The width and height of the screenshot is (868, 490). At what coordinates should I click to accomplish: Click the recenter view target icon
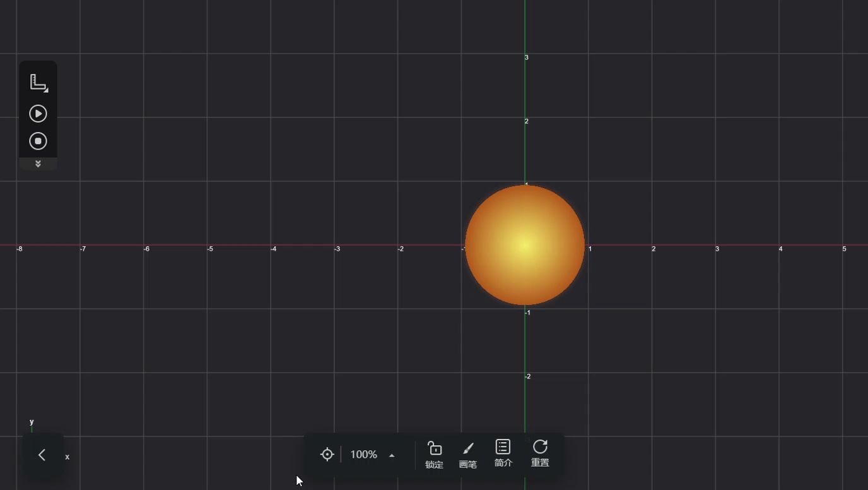pos(327,455)
